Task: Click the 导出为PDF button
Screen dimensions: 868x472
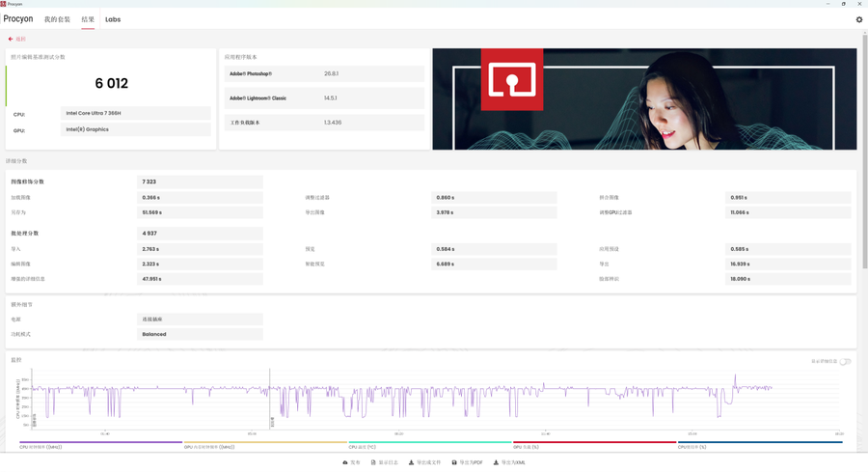Action: tap(467, 462)
